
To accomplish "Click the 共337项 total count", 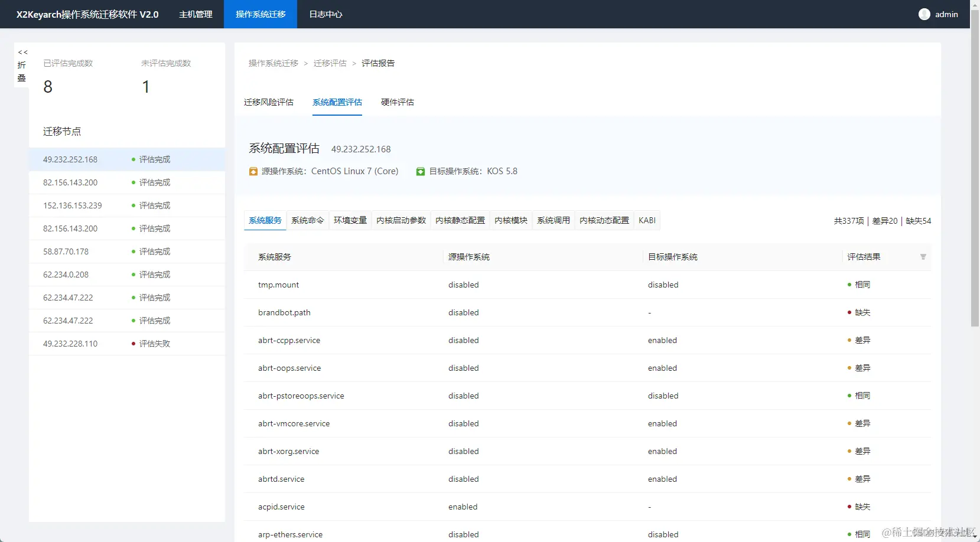I will pyautogui.click(x=849, y=221).
